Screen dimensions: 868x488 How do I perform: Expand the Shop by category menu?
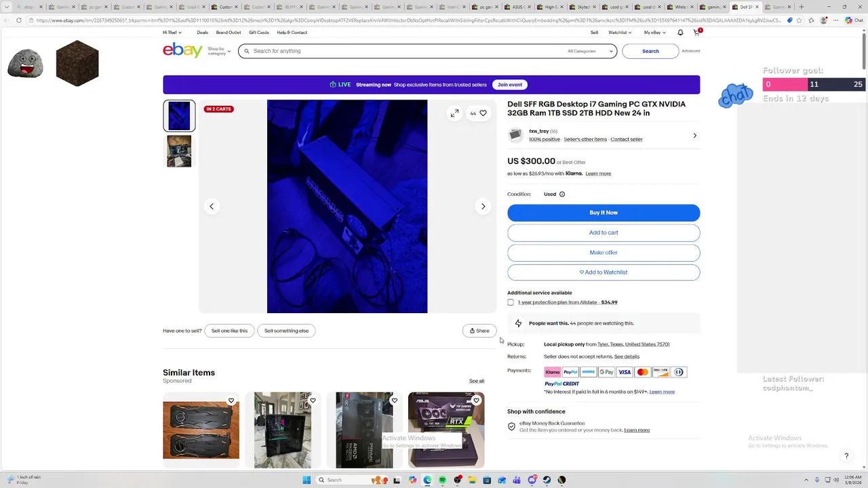pyautogui.click(x=219, y=51)
